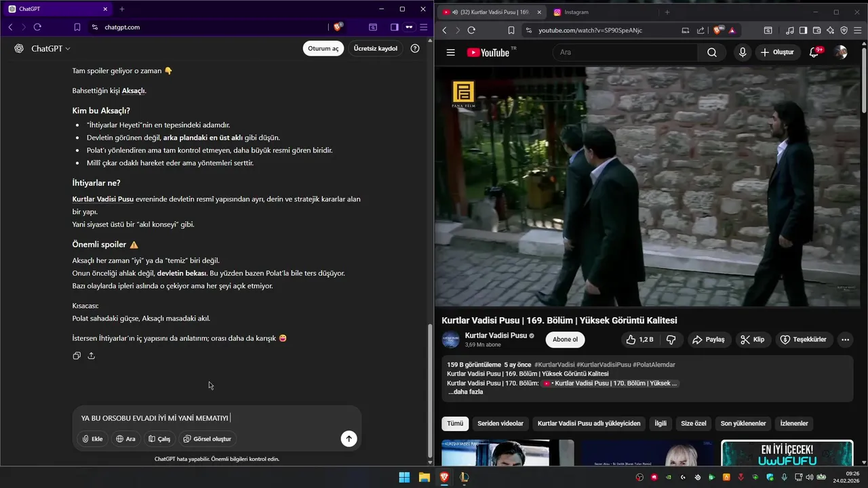Select the Seriden videolar filter chip
868x488 pixels.
pos(500,424)
